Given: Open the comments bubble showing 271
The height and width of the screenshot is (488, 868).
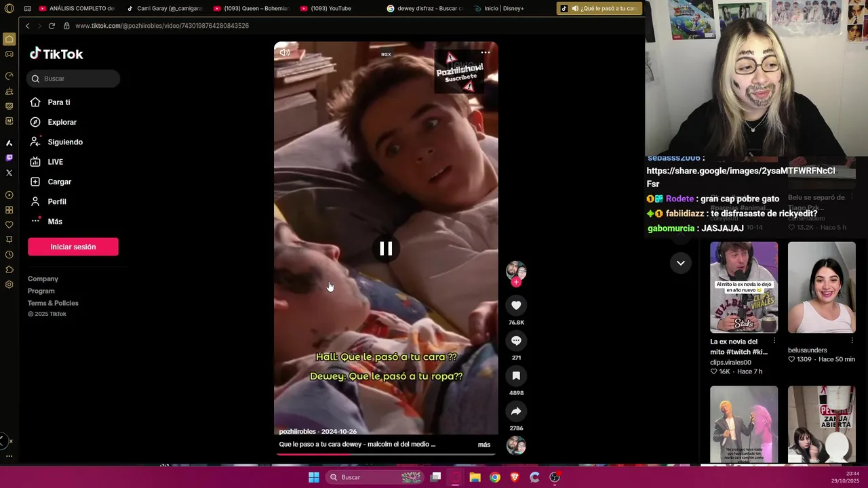Looking at the screenshot, I should click(516, 341).
